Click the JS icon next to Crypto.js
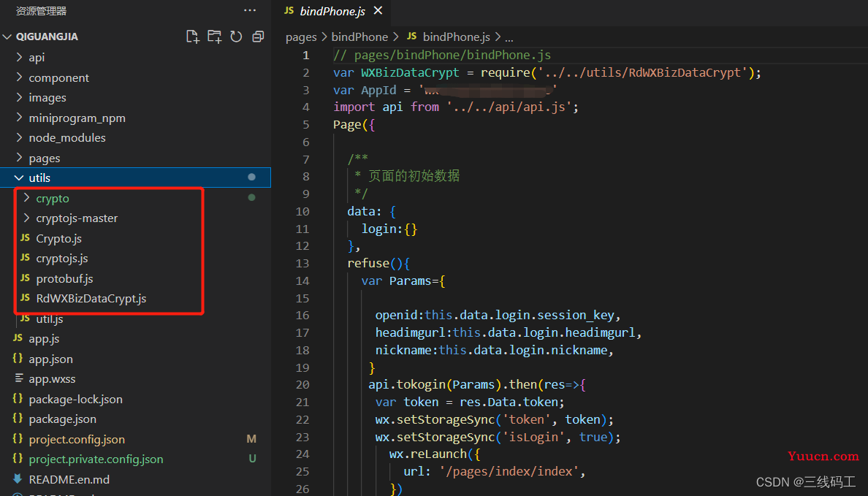Viewport: 868px width, 496px height. tap(25, 238)
